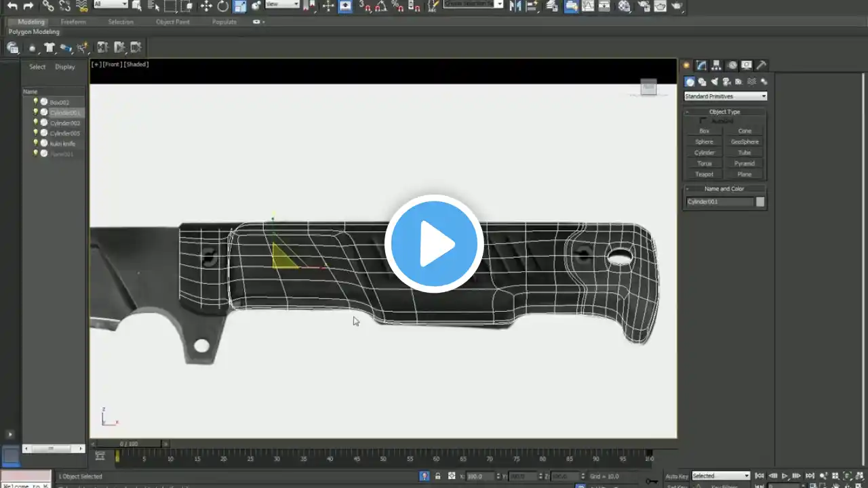The height and width of the screenshot is (488, 868).
Task: Click the Teapot primitive button
Action: tap(705, 174)
